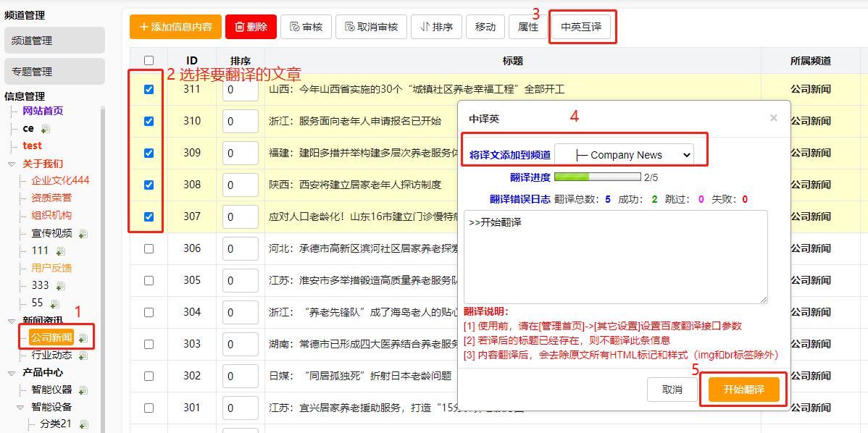Image resolution: width=868 pixels, height=433 pixels.
Task: Click the add-page icon next to 智能仪器
Action: 83,390
